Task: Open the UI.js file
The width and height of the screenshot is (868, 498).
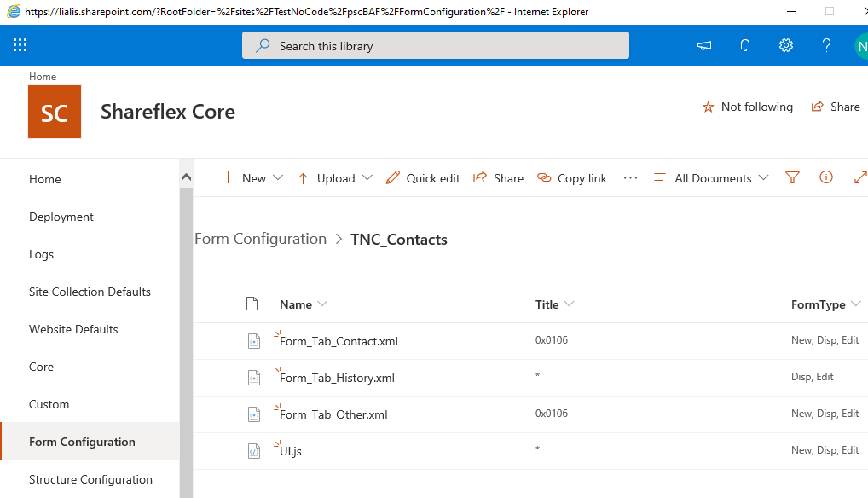Action: point(291,451)
